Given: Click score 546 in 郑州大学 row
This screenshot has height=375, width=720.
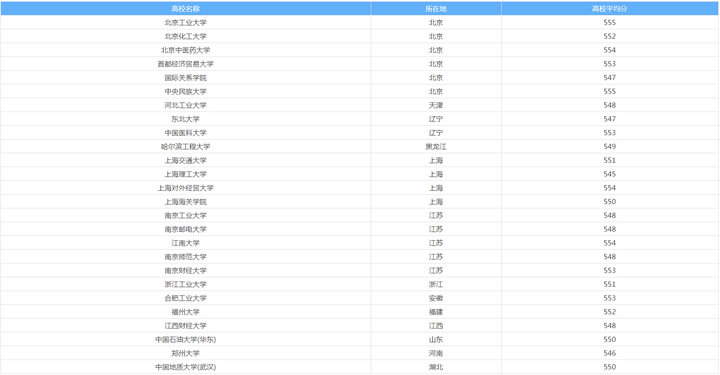Looking at the screenshot, I should coord(609,353).
